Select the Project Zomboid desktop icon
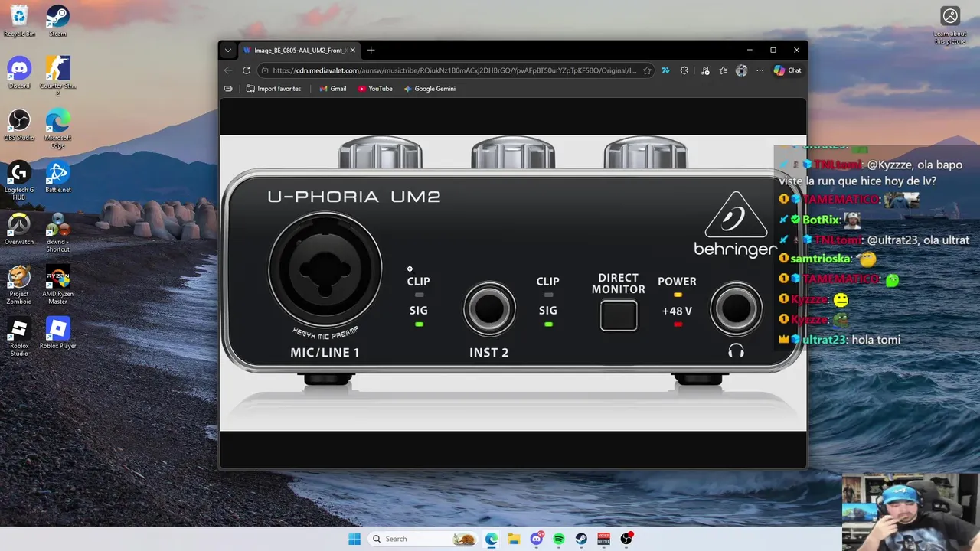This screenshot has height=551, width=980. 19,285
